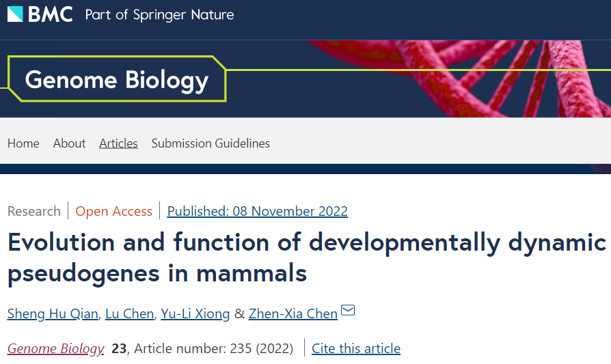Open author Yu-Li Xiong's link
Screen dimensions: 611x364
point(195,313)
